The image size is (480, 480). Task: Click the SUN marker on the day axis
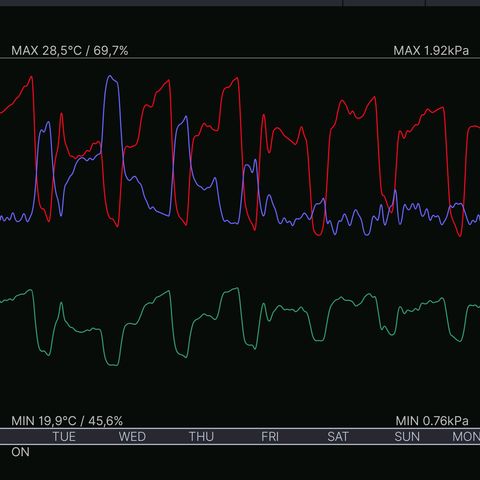coord(407,437)
